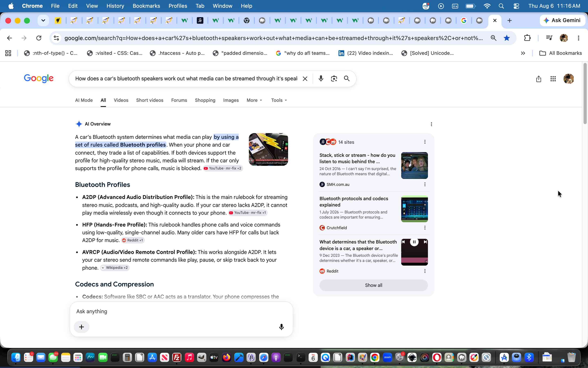Open the Chrome profile avatar menu
This screenshot has height=368, width=588.
(x=564, y=38)
